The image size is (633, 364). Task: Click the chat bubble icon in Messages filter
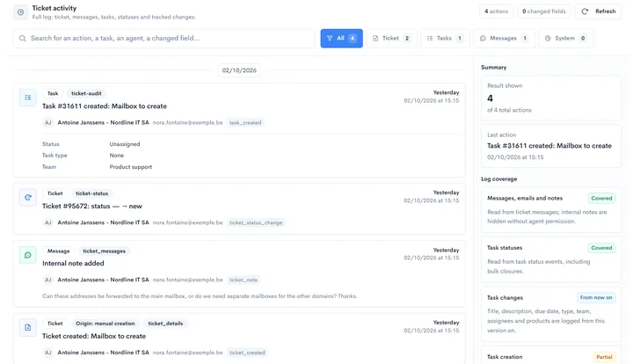click(483, 39)
